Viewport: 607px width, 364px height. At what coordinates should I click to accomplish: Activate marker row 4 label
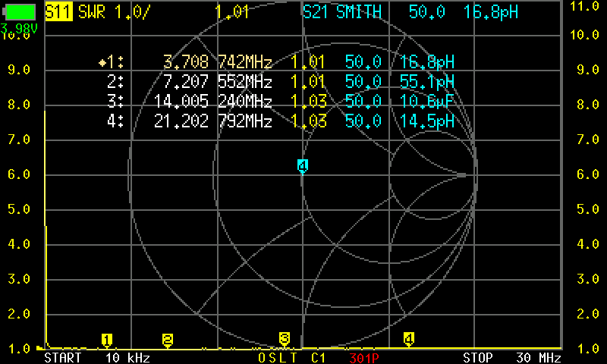(x=115, y=121)
